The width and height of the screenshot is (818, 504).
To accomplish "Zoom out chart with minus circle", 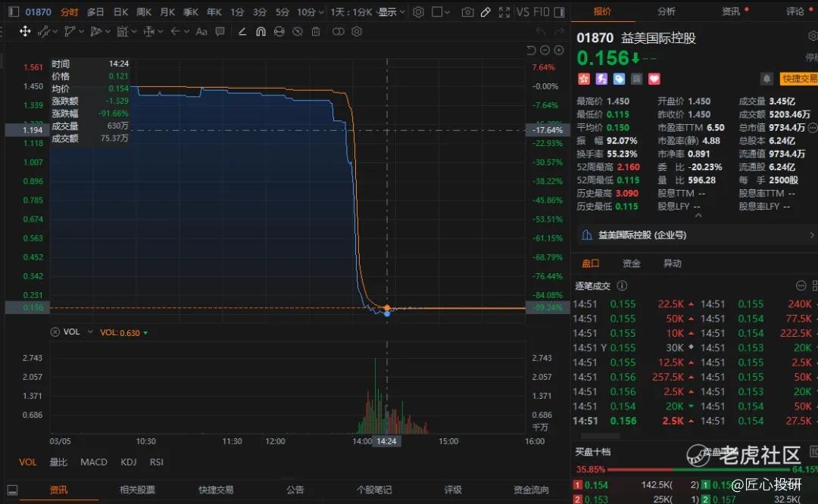I will pos(545,50).
